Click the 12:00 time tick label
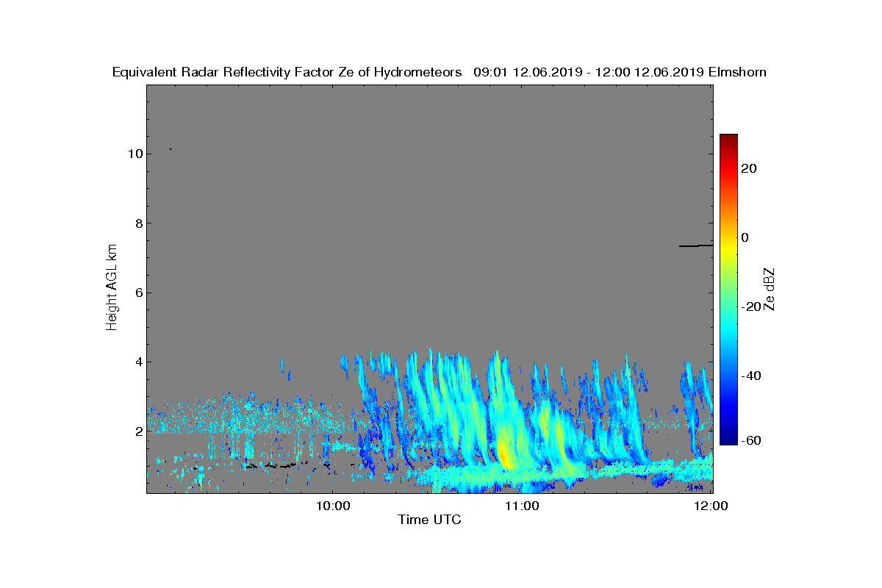The image size is (882, 588). coord(711,506)
